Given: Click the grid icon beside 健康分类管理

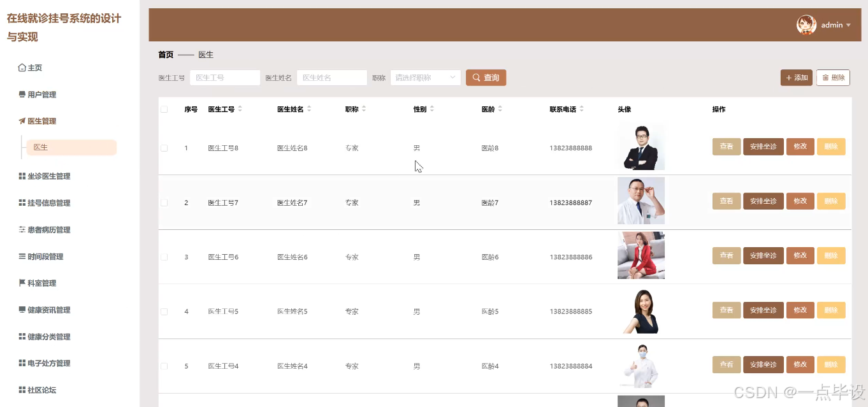Looking at the screenshot, I should 22,336.
